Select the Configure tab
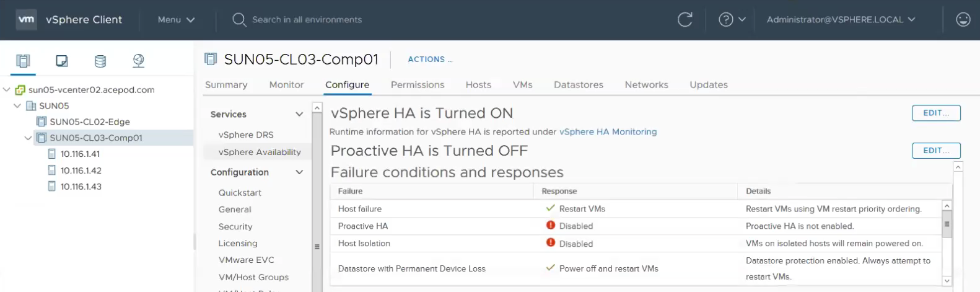Screen dimensions: 980x292 pos(347,85)
